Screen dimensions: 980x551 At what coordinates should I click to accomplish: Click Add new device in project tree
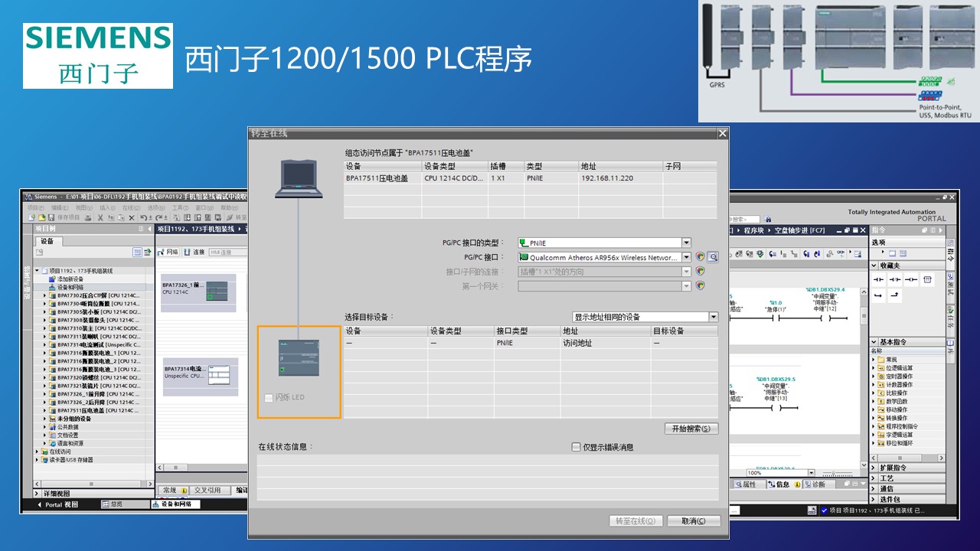[x=69, y=279]
